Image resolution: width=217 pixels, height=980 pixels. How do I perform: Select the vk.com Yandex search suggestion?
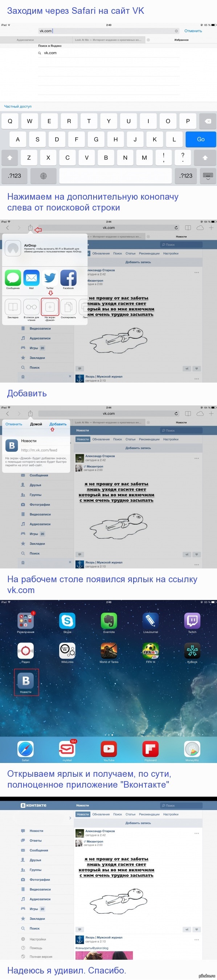tap(108, 53)
